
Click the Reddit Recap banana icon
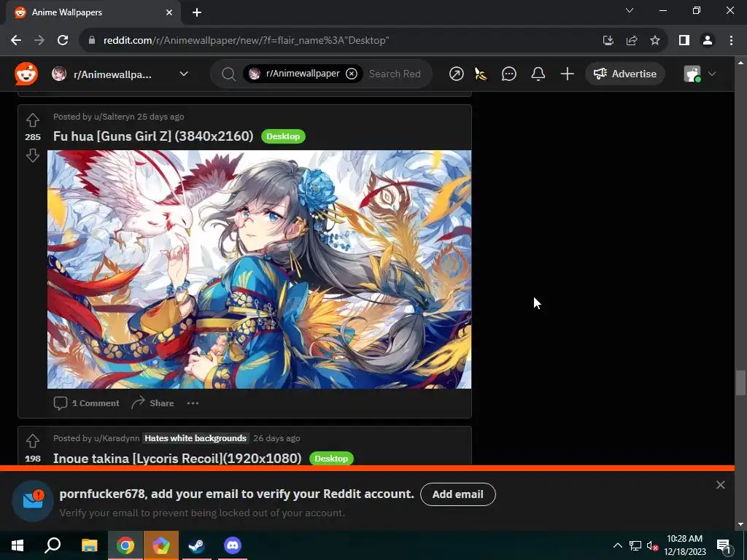(481, 74)
